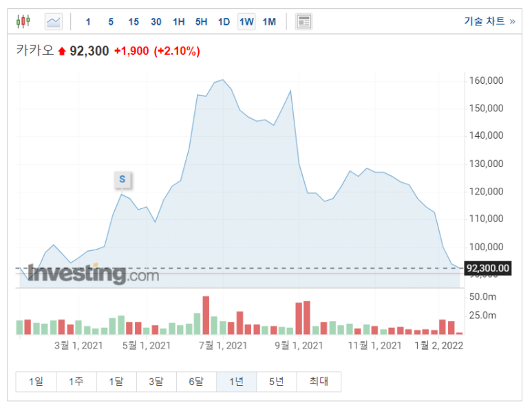Set range to 1달

[116, 382]
